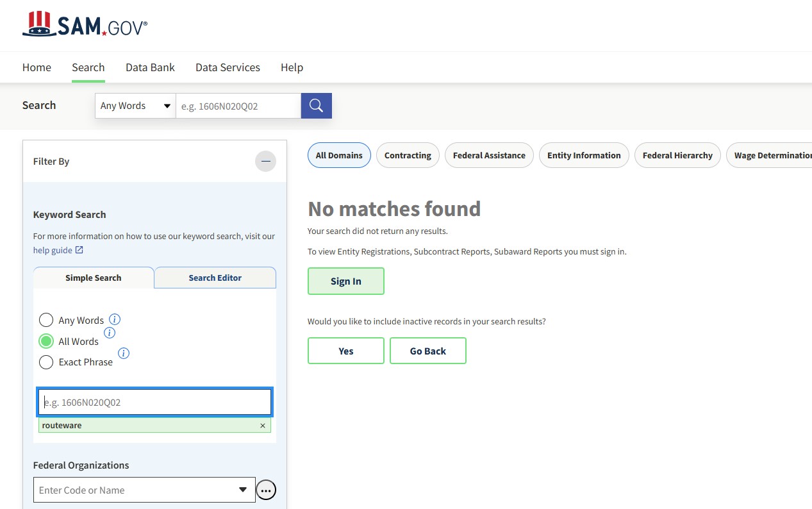Click info icon next to All Words
812x509 pixels.
point(110,333)
